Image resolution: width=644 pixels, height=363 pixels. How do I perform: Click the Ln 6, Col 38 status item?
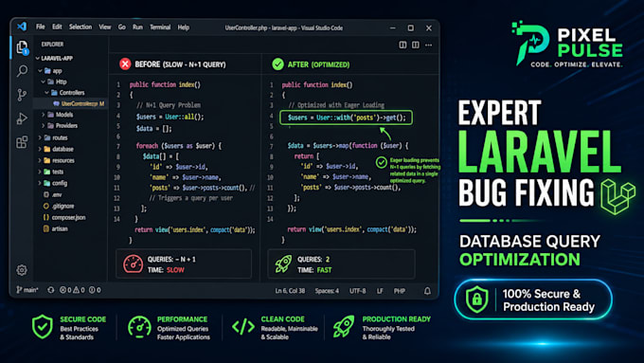(x=290, y=291)
